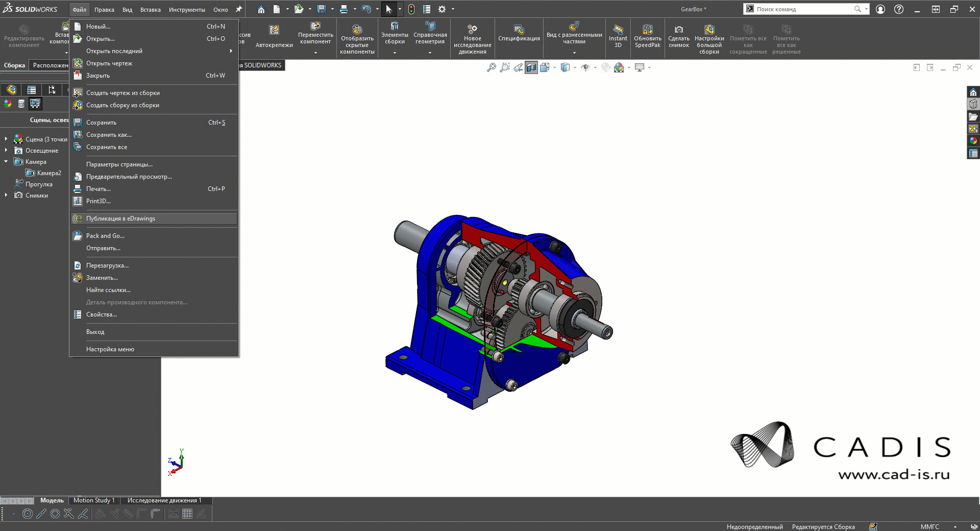Viewport: 980px width, 531px height.
Task: Take a snapshot with Сделать снимок
Action: pyautogui.click(x=679, y=36)
